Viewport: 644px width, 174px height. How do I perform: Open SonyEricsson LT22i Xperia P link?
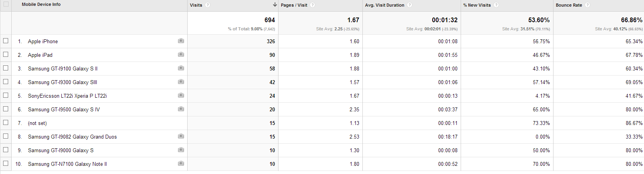(x=67, y=96)
